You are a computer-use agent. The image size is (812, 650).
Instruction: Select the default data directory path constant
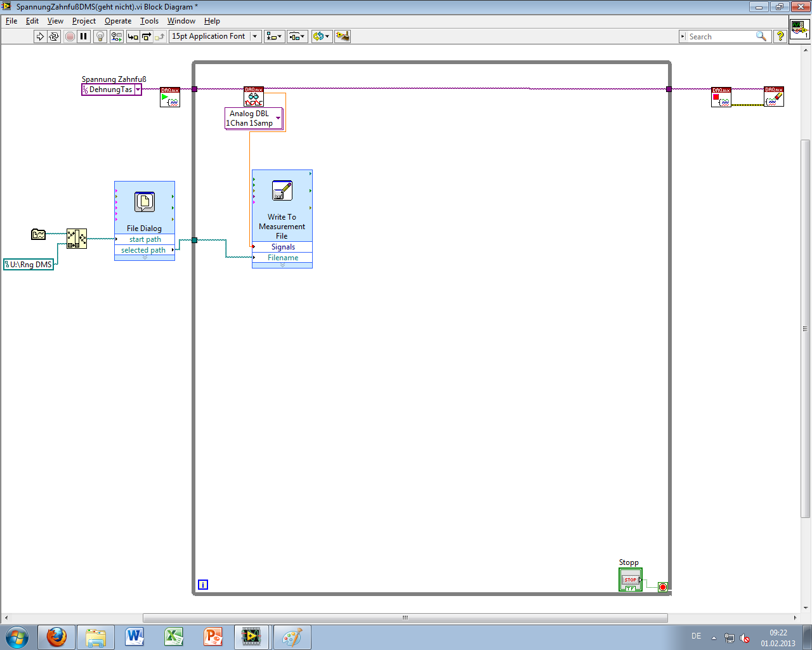point(39,234)
